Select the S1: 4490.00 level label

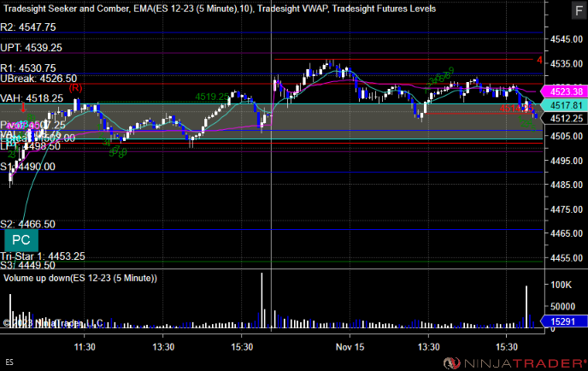[x=27, y=167]
